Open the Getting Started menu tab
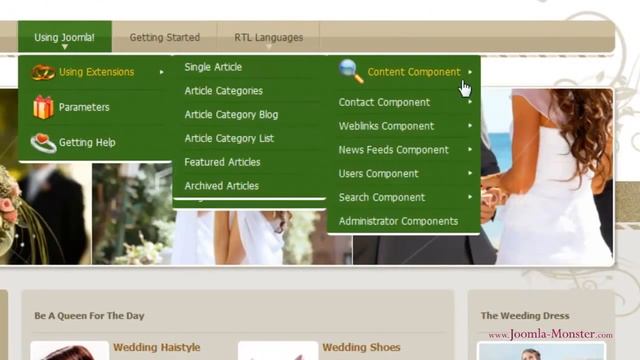 (x=164, y=37)
